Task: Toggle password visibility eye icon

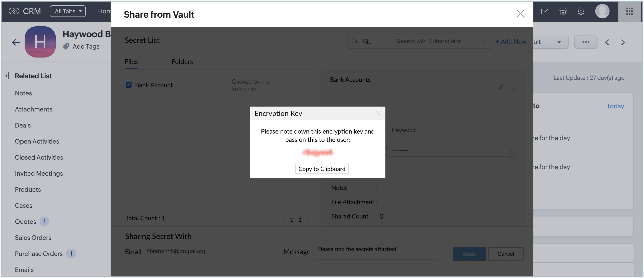Action: pos(512,152)
